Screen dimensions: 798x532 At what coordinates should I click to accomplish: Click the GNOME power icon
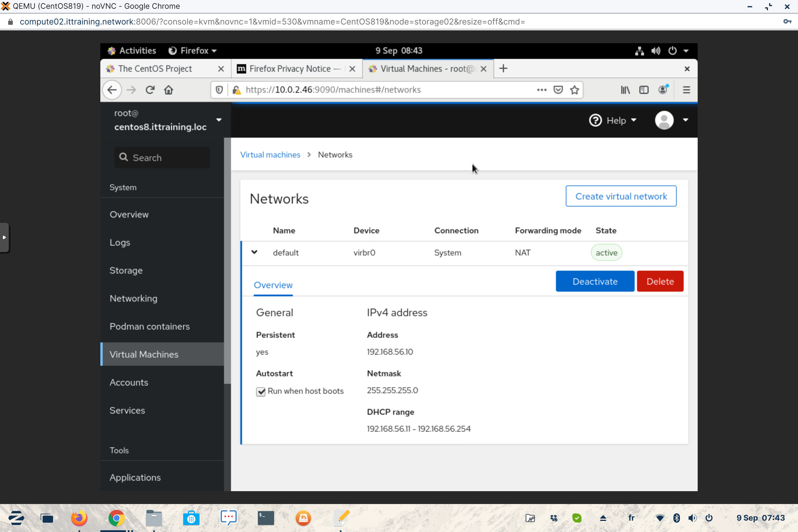[x=672, y=51]
